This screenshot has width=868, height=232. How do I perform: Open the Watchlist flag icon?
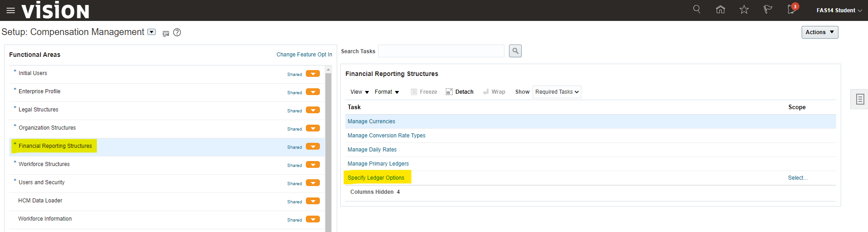point(768,10)
